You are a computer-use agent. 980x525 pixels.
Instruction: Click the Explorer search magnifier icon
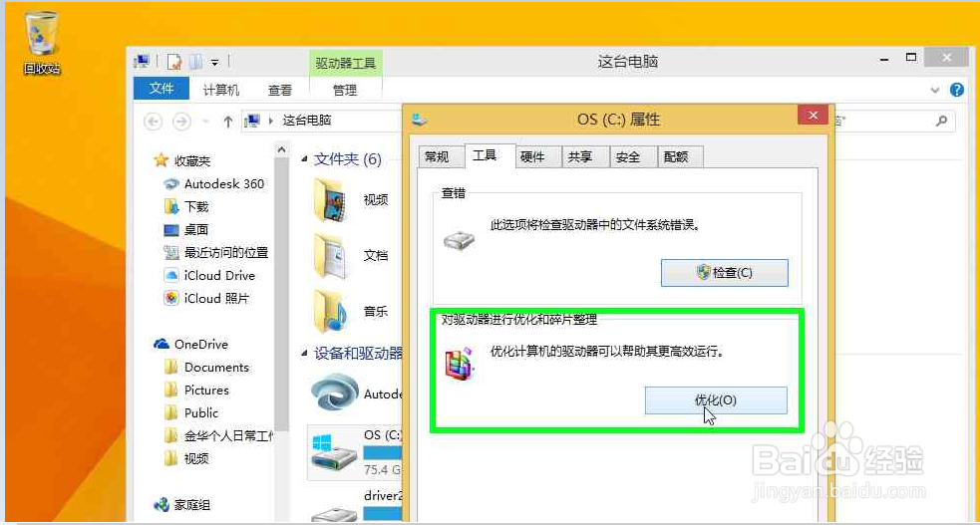click(941, 121)
